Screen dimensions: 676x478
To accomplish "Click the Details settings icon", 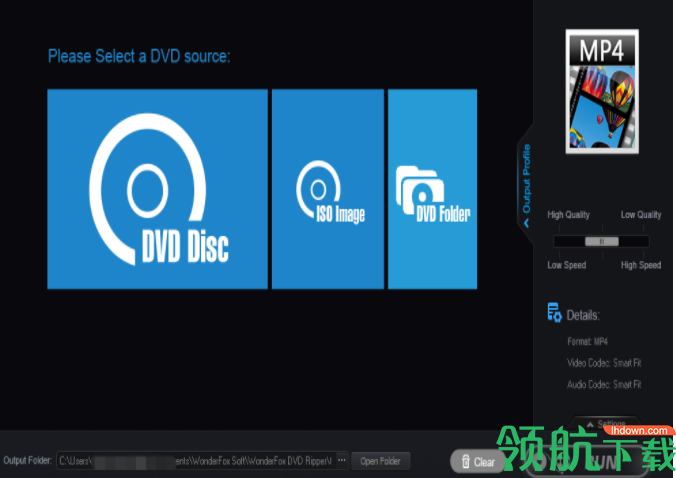I will point(554,312).
